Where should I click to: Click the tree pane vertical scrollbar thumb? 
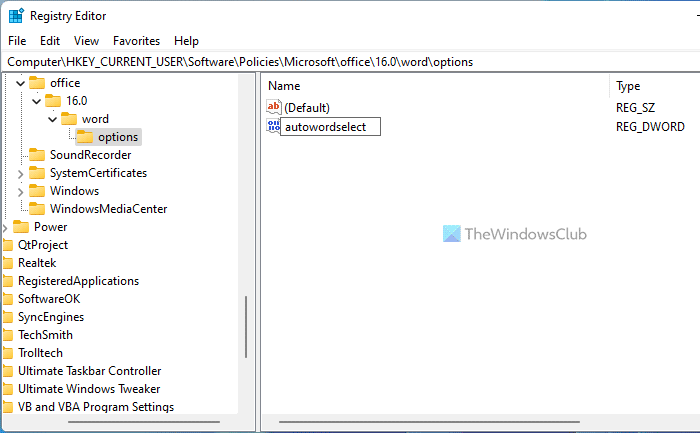246,327
